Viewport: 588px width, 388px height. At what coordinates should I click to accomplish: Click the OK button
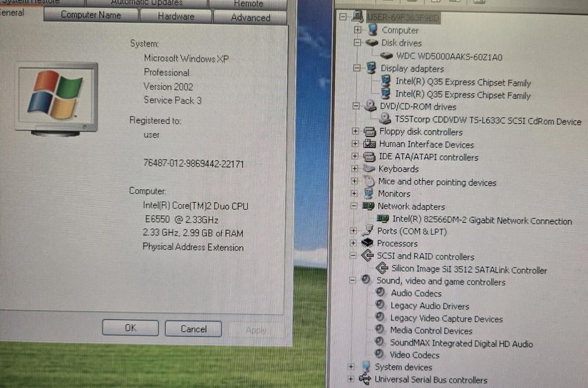(x=130, y=328)
